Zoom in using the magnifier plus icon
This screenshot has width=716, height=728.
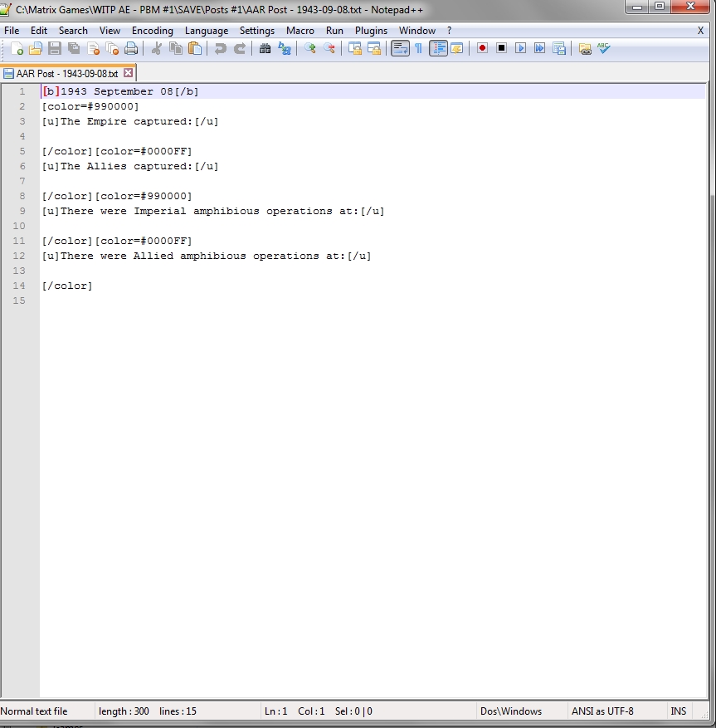click(x=309, y=48)
